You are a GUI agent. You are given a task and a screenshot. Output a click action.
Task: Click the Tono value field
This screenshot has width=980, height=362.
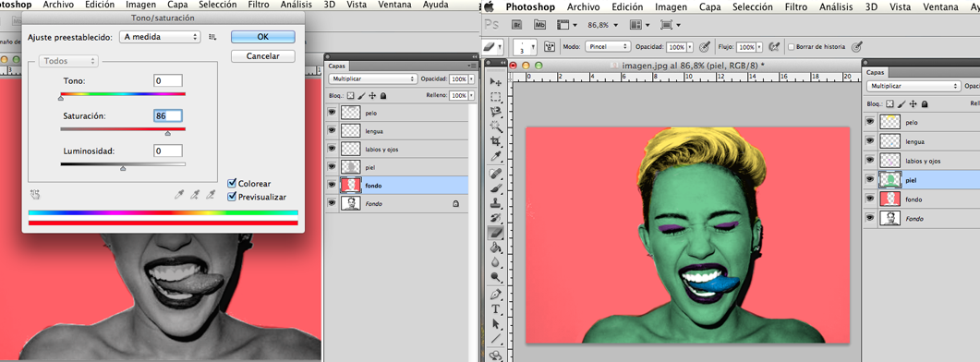[x=167, y=80]
